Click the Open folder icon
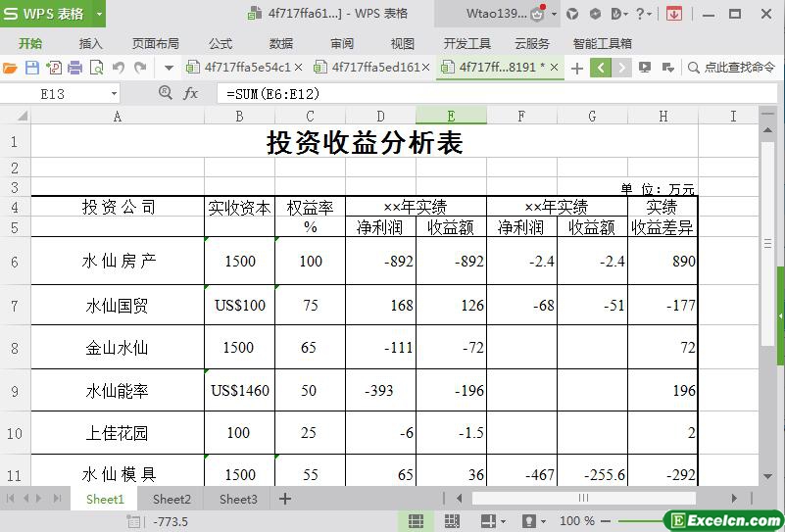Image resolution: width=785 pixels, height=532 pixels. click(10, 67)
